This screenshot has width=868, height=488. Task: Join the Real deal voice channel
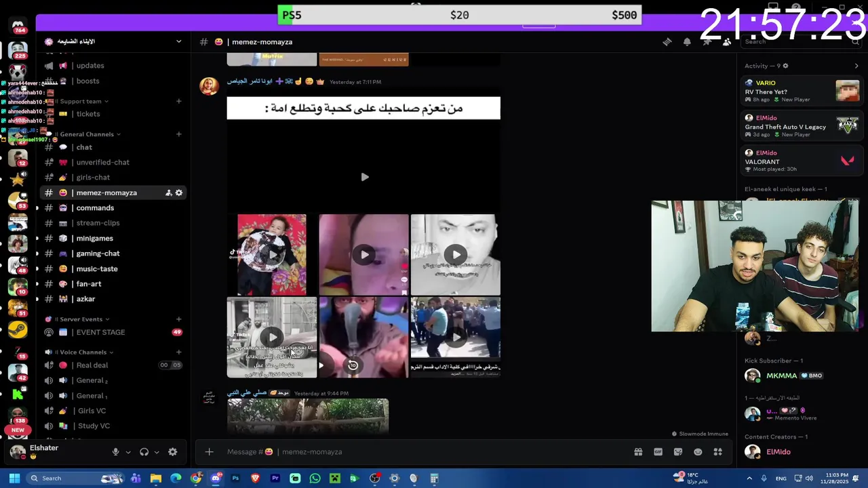(113, 365)
